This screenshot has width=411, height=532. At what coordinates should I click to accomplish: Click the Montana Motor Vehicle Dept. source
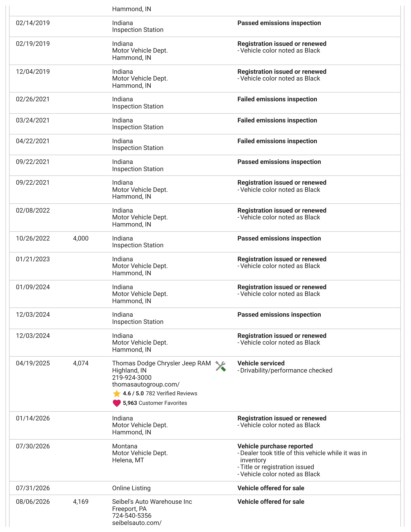point(140,453)
